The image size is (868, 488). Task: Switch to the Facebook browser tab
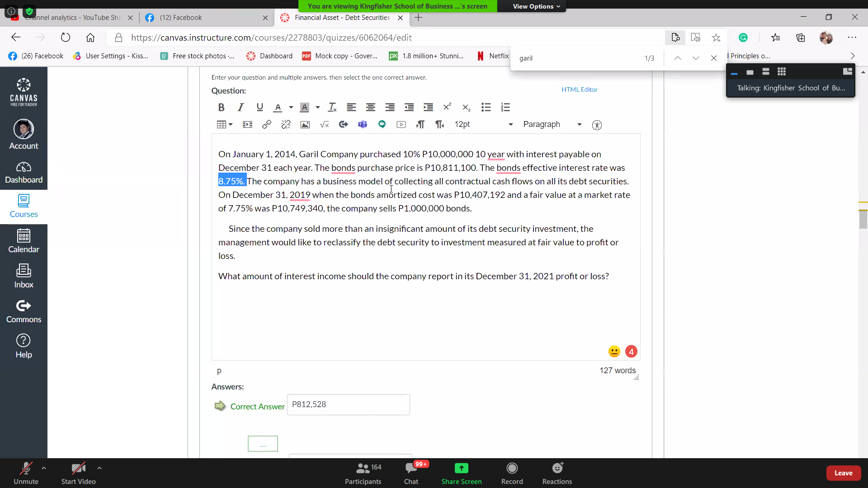pyautogui.click(x=181, y=18)
